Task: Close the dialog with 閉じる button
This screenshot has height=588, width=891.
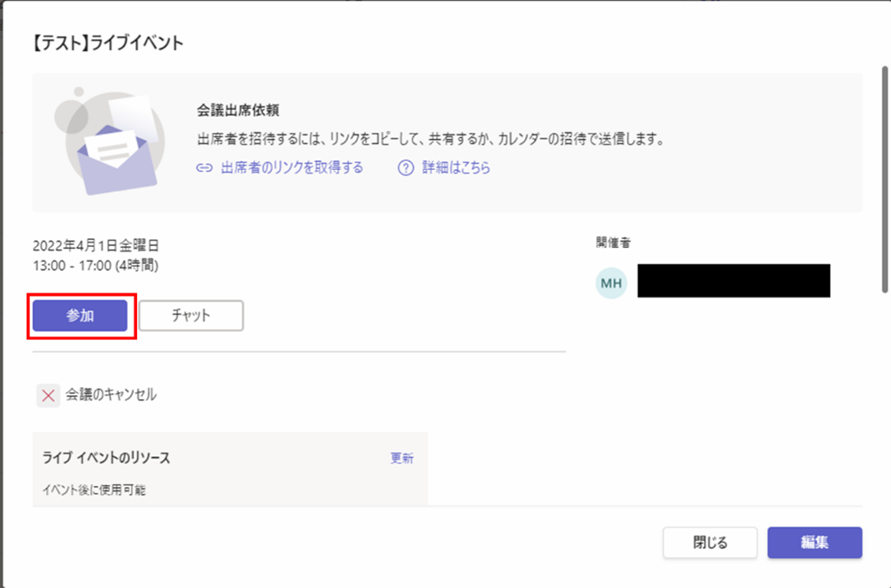Action: click(x=709, y=543)
